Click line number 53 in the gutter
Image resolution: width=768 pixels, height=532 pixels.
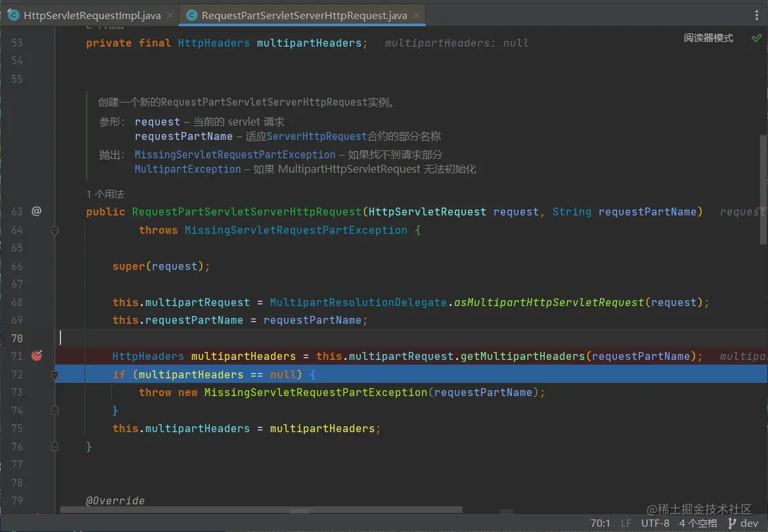click(x=17, y=43)
